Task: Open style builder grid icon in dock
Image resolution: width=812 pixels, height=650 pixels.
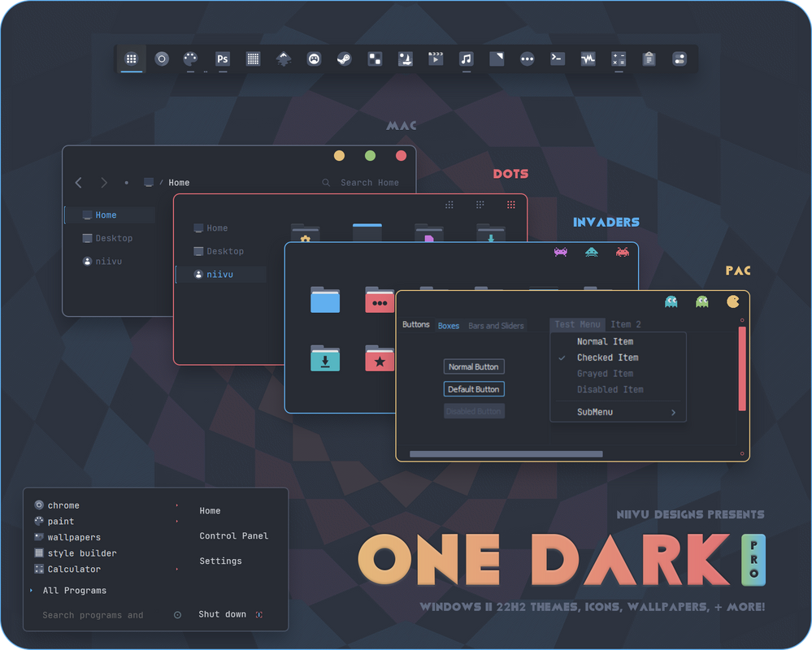Action: 254,59
